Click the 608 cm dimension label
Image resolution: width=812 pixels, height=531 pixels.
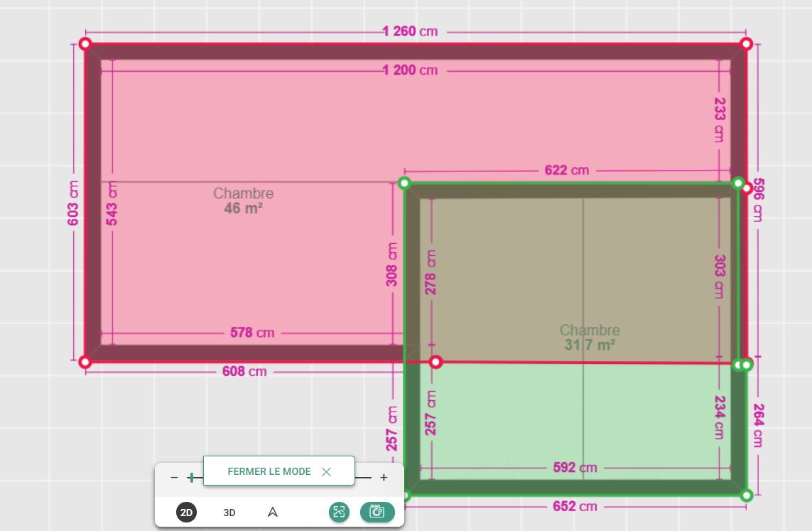click(x=244, y=372)
